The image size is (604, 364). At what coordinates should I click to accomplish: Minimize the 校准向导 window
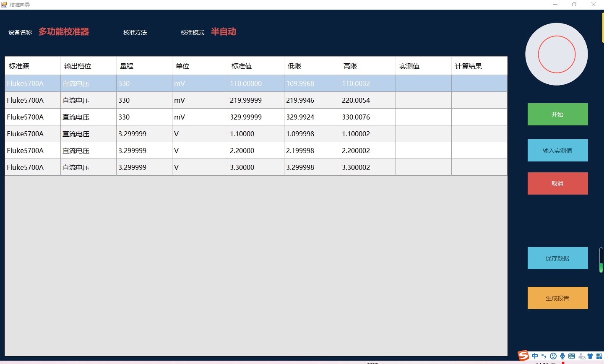click(x=555, y=5)
